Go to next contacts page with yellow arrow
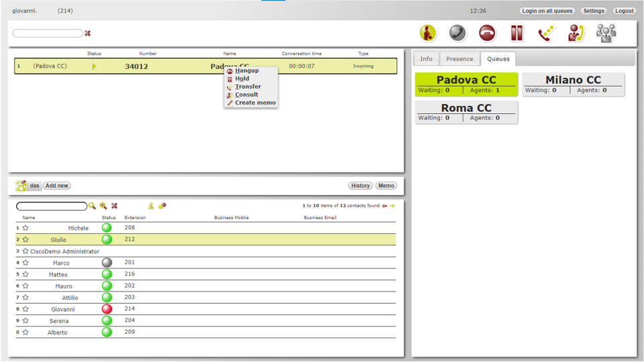 392,206
